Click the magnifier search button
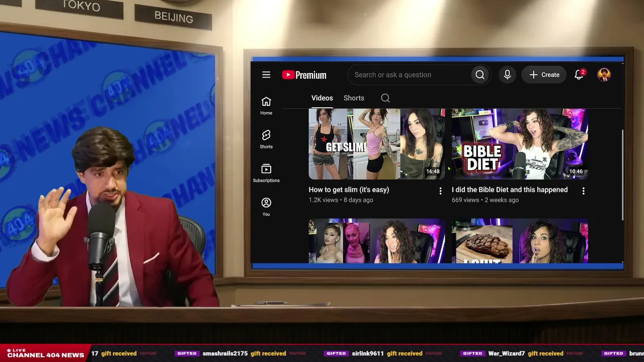644x362 pixels. 480,75
